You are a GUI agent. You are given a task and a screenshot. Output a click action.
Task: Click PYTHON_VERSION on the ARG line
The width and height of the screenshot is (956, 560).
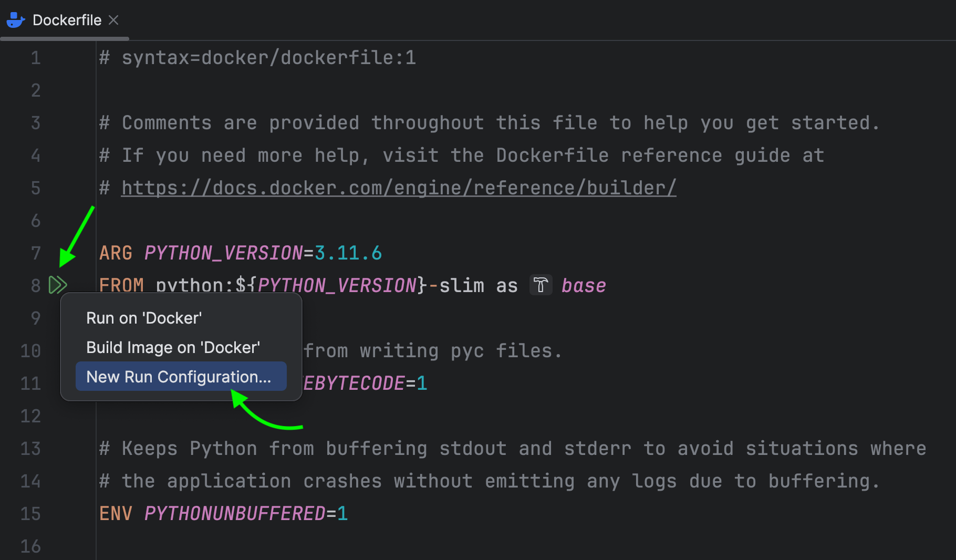pyautogui.click(x=224, y=253)
